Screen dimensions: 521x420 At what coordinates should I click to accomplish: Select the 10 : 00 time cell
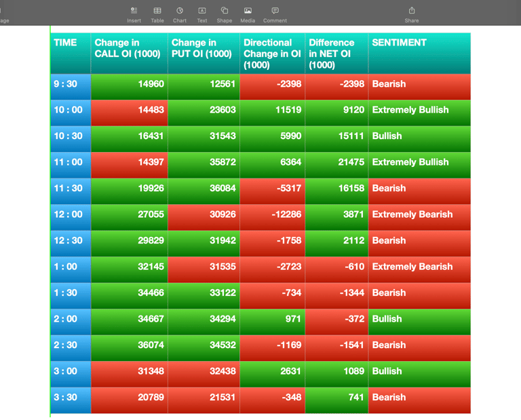tap(71, 113)
